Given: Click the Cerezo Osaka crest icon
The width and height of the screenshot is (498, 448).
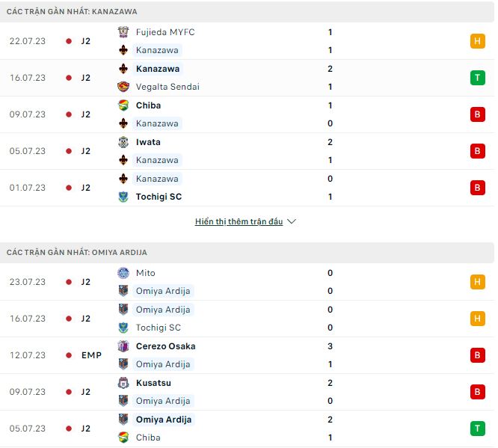Looking at the screenshot, I should (123, 346).
